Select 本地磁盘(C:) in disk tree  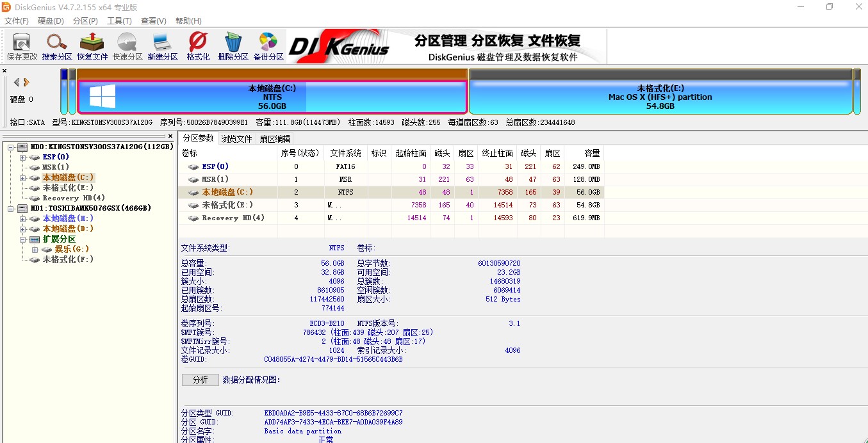[x=69, y=177]
